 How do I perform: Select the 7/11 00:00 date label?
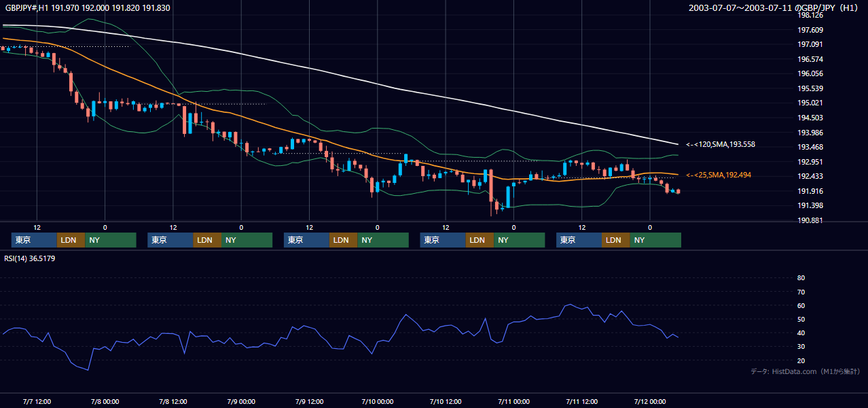(x=513, y=401)
